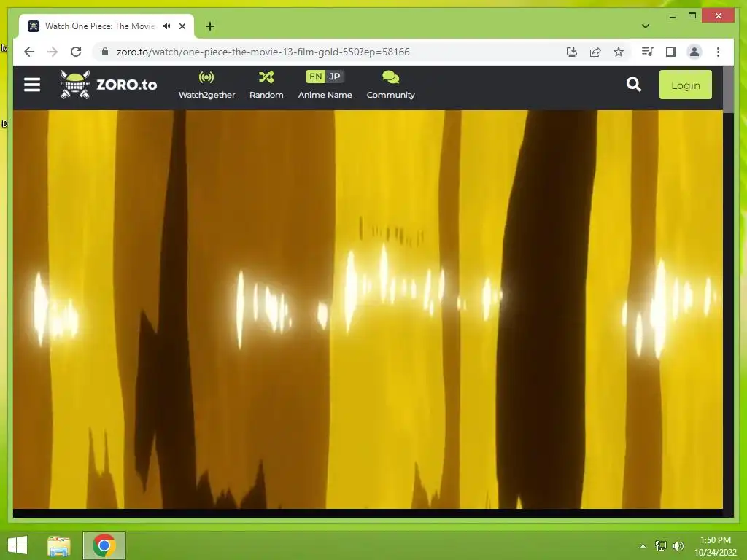
Task: Open Chrome three-dot menu
Action: 718,52
